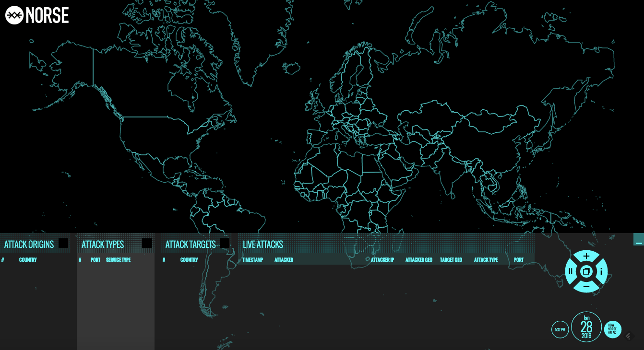Minimize the bottom panels with the underscore button

click(638, 240)
